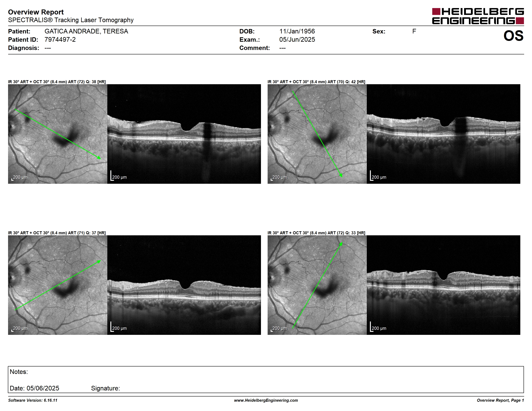The height and width of the screenshot is (411, 532).
Task: Click the Heidelberg Engineering logo
Action: click(478, 16)
